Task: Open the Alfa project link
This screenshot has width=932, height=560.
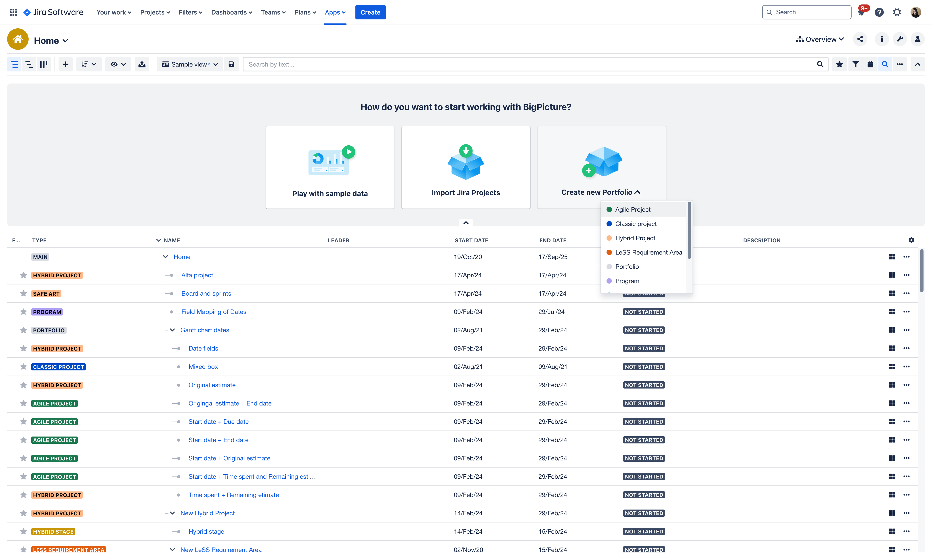Action: [197, 275]
